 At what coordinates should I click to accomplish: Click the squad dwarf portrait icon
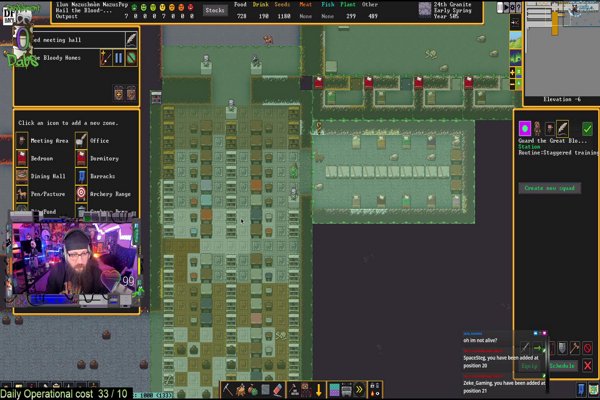coord(538,129)
